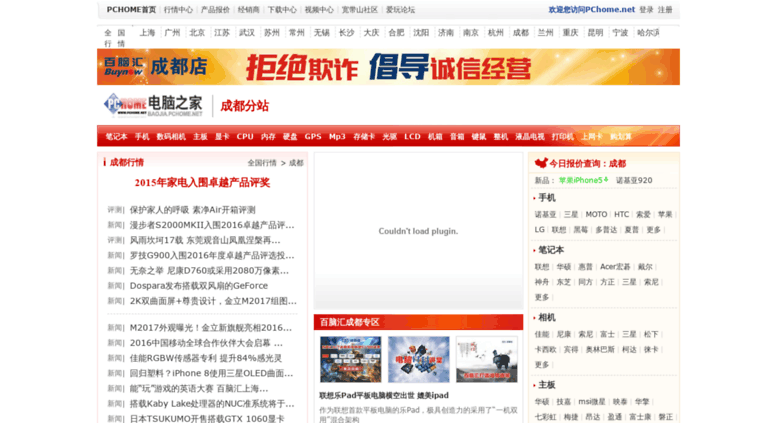Select msi微星 motherboard brand
The width and height of the screenshot is (777, 423).
(x=592, y=402)
